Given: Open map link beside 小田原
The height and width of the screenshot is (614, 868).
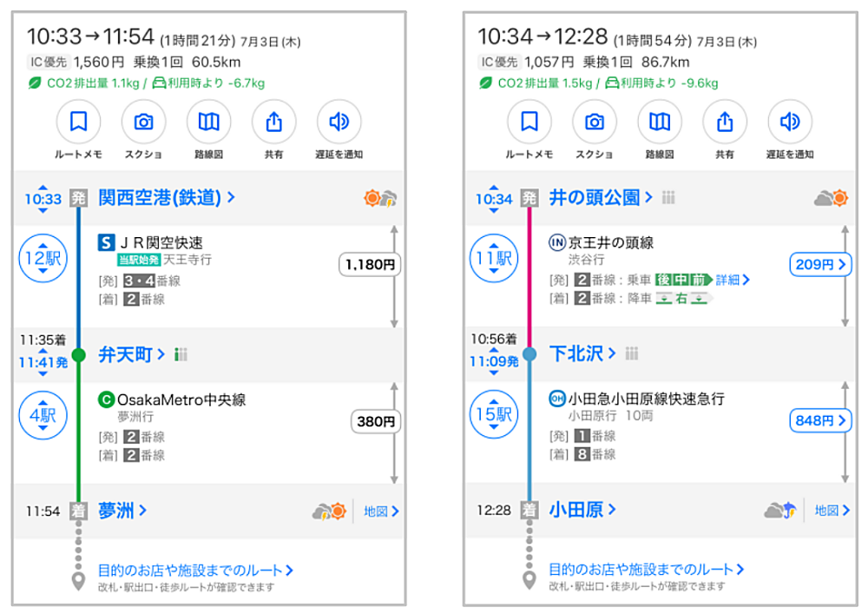Looking at the screenshot, I should 832,510.
